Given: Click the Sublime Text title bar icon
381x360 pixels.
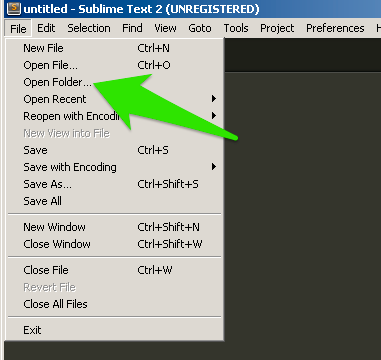Looking at the screenshot, I should coord(14,8).
